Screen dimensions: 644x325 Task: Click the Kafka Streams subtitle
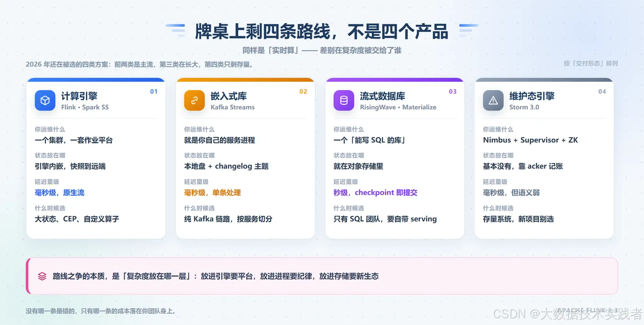point(233,107)
